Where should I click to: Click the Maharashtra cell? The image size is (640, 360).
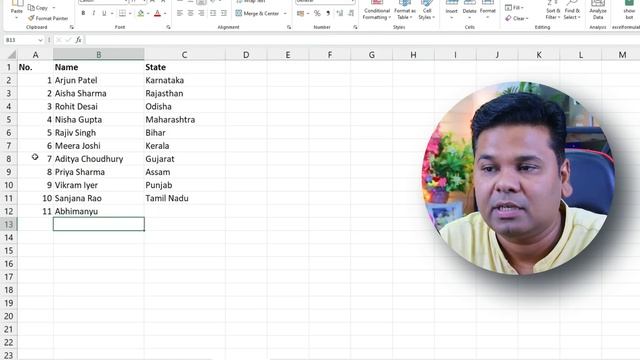(x=184, y=120)
